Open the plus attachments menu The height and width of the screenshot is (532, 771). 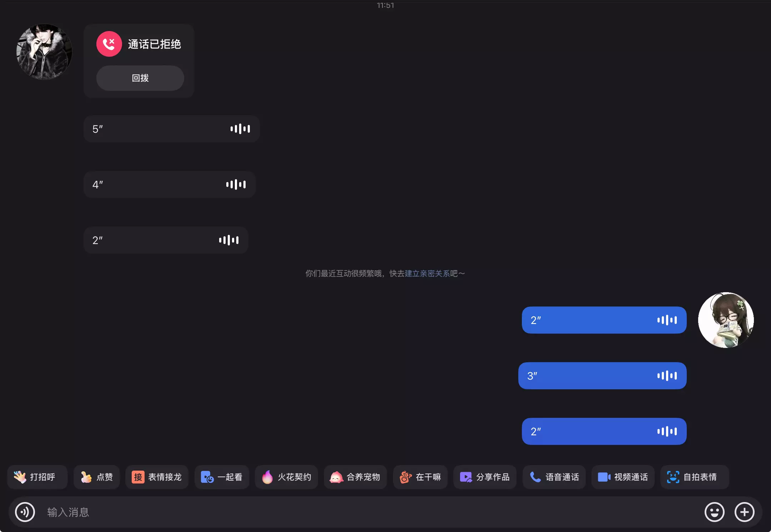click(x=744, y=512)
